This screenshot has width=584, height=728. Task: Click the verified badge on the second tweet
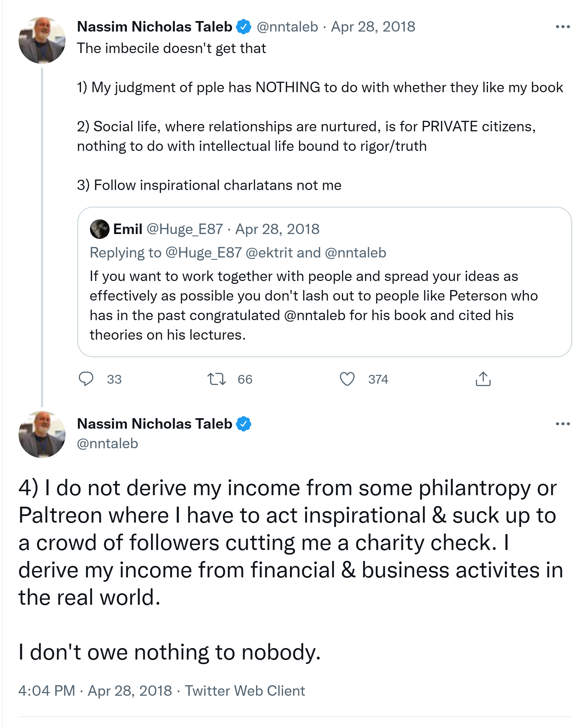243,424
